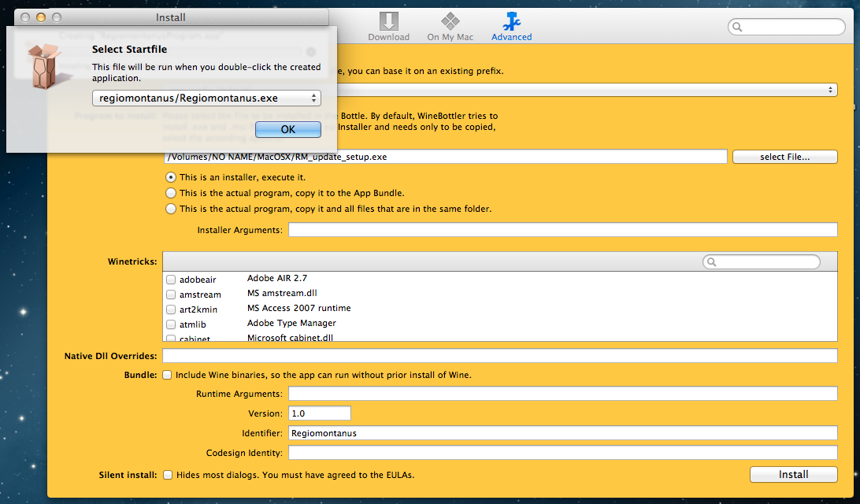The image size is (860, 504).
Task: Click the Install button
Action: [x=794, y=474]
